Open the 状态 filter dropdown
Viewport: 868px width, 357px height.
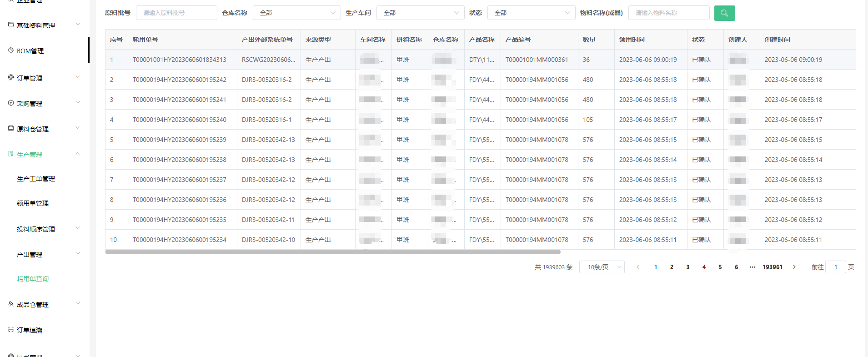pos(531,13)
